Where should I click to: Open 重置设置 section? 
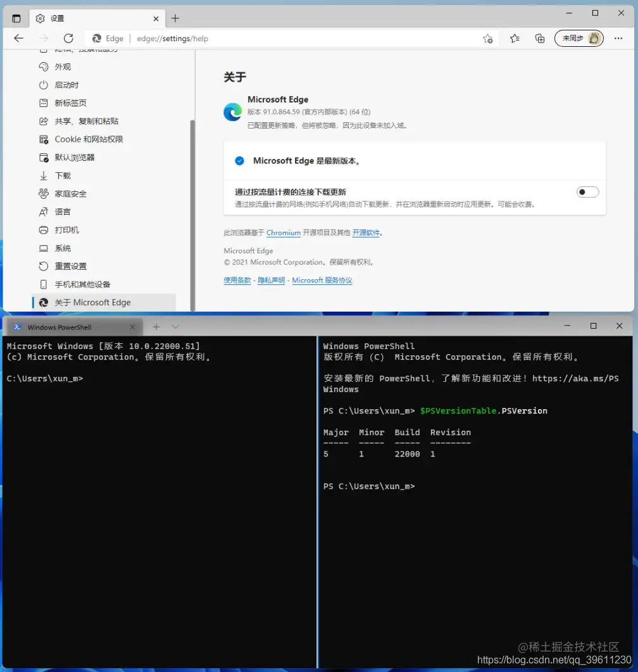coord(104,266)
